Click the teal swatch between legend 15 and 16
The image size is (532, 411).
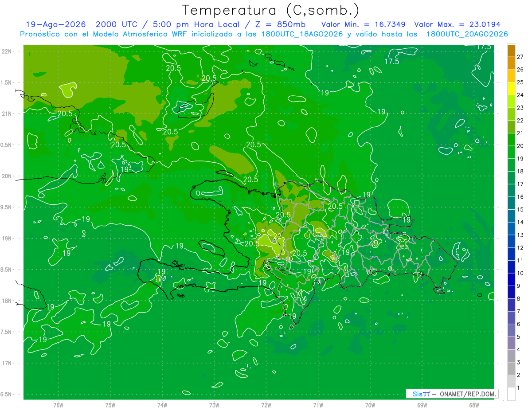point(511,203)
